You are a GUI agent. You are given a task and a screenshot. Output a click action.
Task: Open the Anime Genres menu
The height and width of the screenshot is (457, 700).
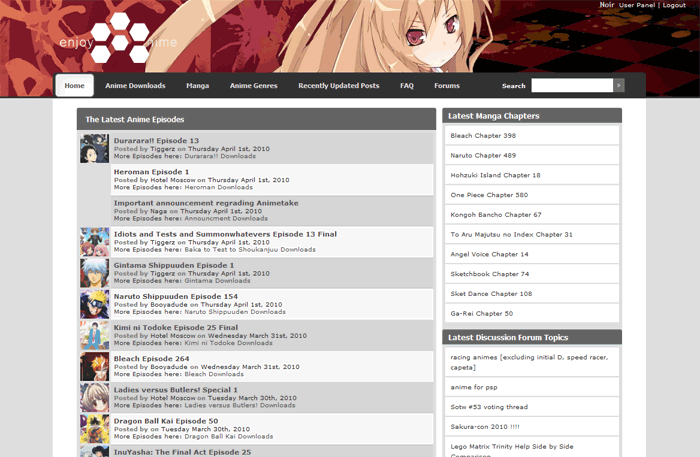point(254,86)
